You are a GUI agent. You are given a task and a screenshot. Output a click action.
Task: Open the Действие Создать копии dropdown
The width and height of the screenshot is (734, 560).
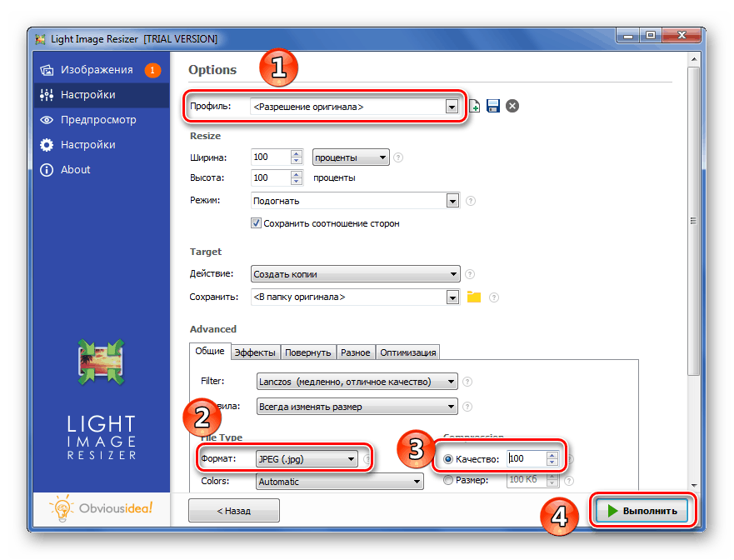pos(355,274)
